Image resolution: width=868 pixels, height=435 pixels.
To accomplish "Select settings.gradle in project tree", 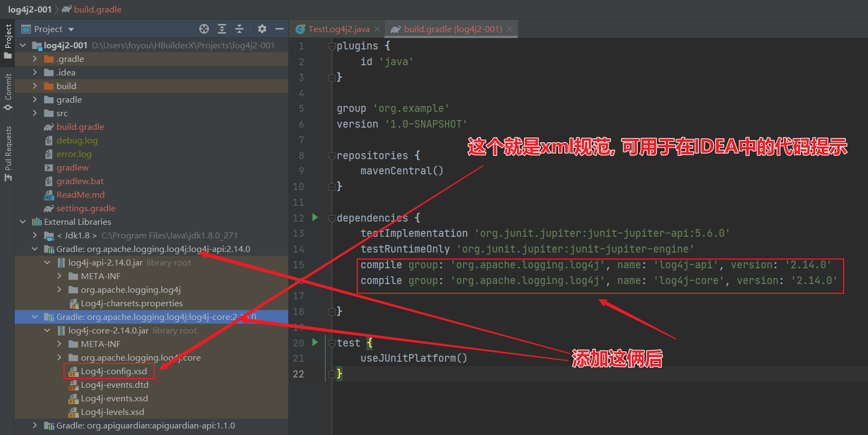I will click(86, 209).
